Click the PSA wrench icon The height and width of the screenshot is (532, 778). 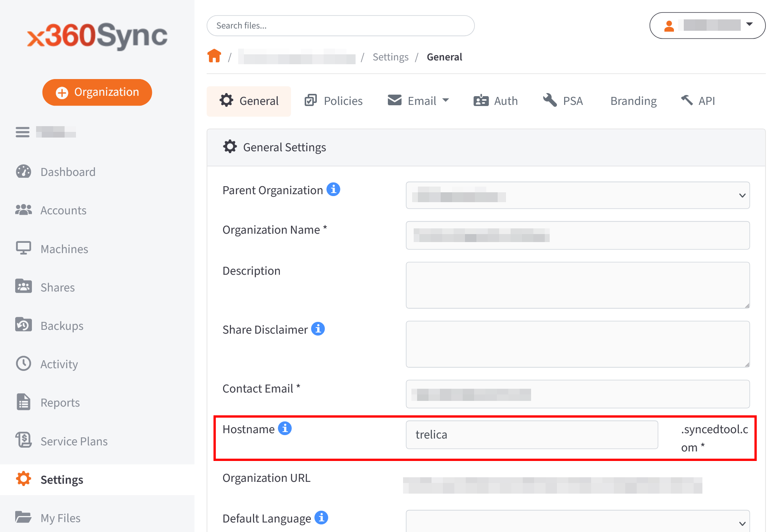[550, 100]
